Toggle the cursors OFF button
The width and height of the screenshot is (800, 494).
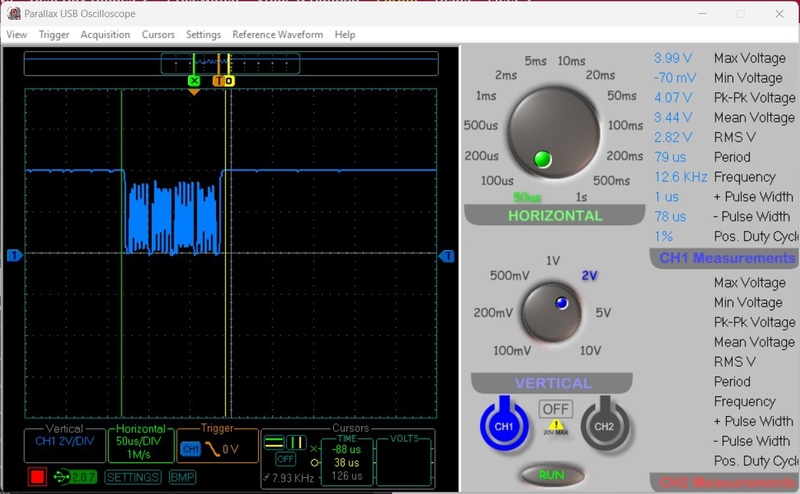285,459
